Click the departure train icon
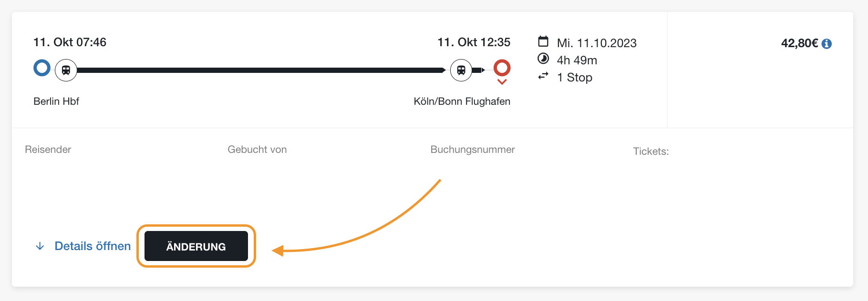Image resolution: width=868 pixels, height=301 pixels. click(66, 70)
